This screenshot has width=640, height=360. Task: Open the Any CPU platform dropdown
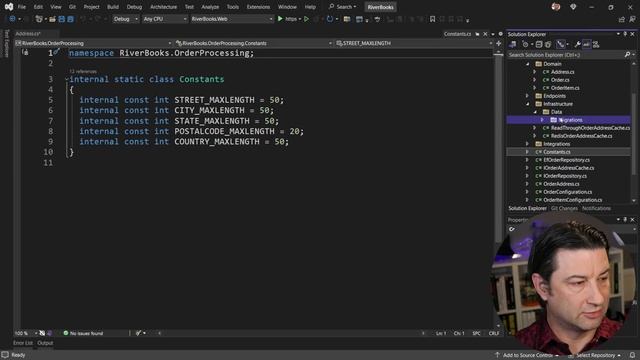pos(164,19)
